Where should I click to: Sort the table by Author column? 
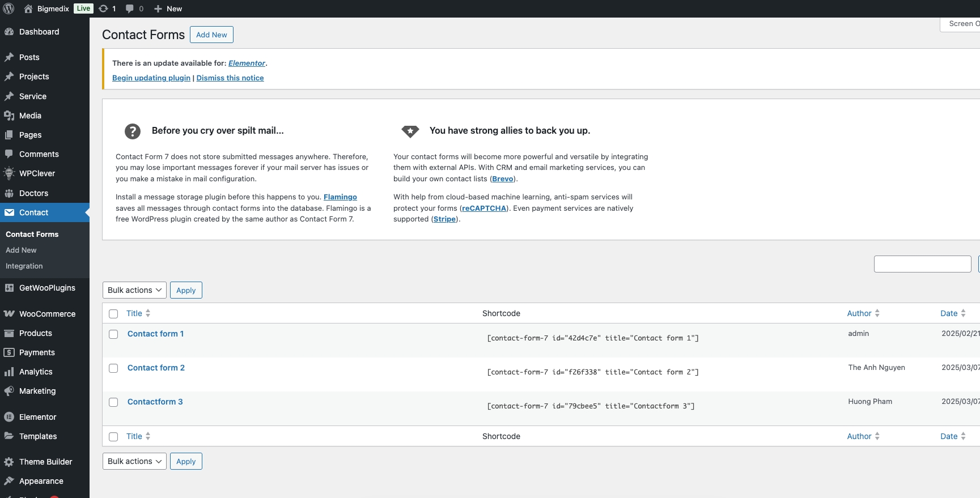click(x=859, y=313)
